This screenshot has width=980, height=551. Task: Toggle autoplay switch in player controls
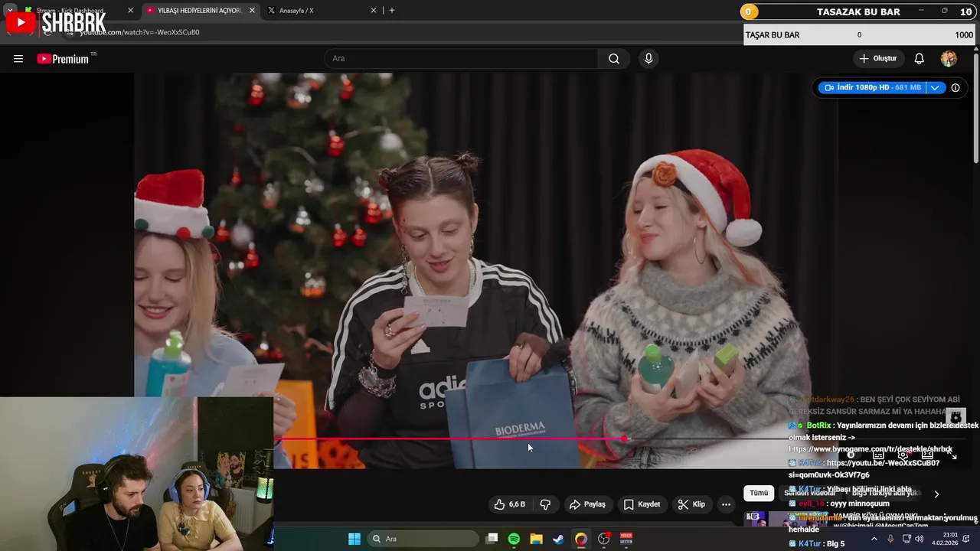[x=851, y=455]
